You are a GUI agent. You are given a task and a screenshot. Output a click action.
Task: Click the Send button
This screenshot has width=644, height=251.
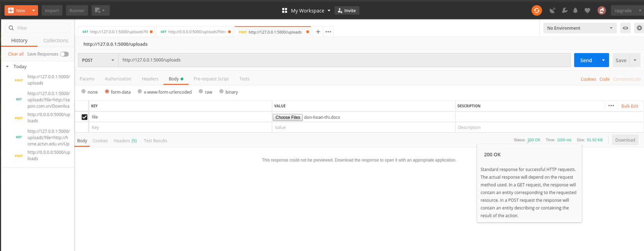click(586, 60)
